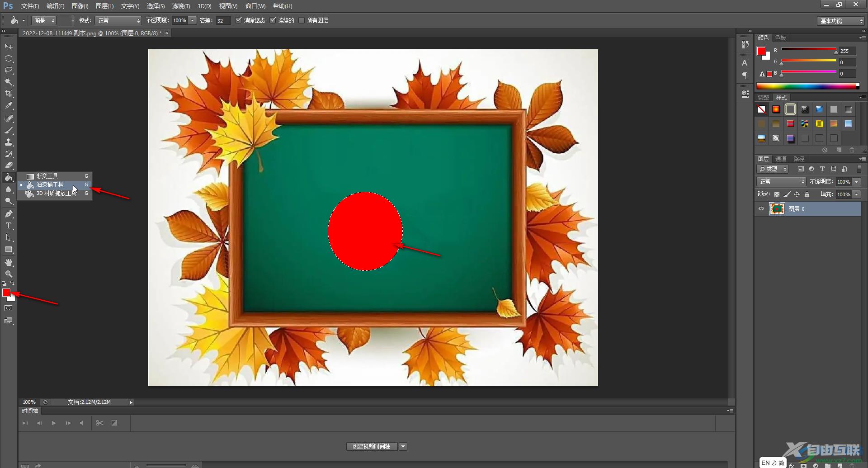
Task: Open the layer 填充 slider arrow
Action: [857, 194]
